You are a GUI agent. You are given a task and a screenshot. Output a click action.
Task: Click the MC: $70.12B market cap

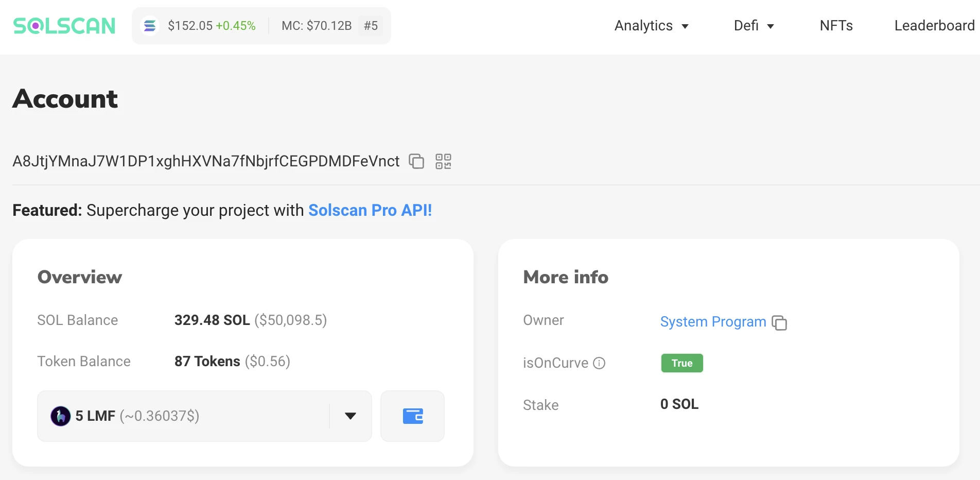click(x=317, y=26)
